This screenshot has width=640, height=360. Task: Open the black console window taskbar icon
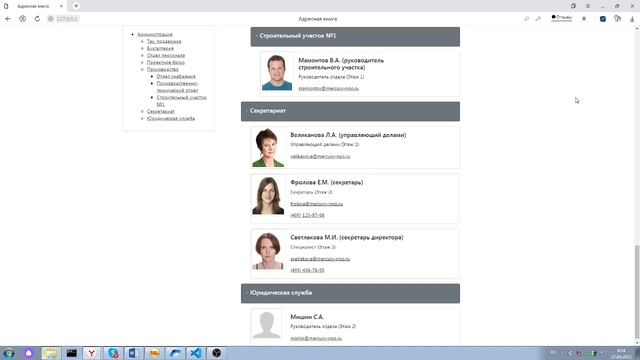[x=71, y=353]
